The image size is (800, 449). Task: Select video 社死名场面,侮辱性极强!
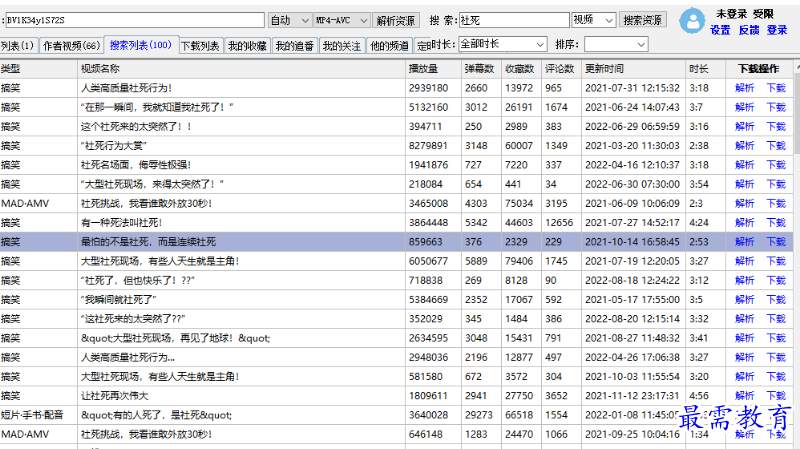136,165
